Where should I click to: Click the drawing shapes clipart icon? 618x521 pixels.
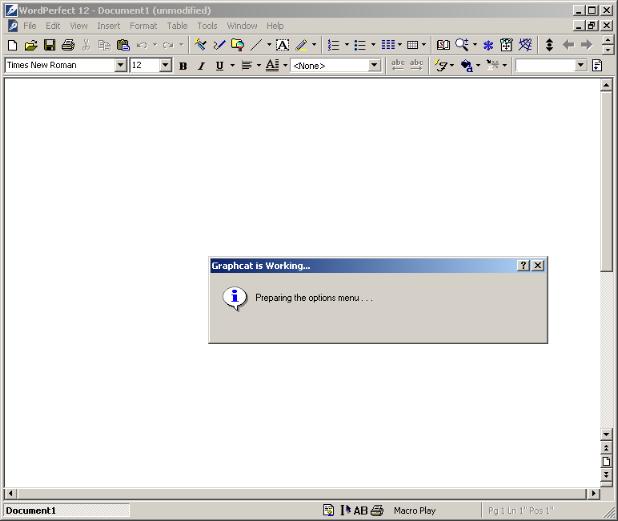tap(237, 45)
